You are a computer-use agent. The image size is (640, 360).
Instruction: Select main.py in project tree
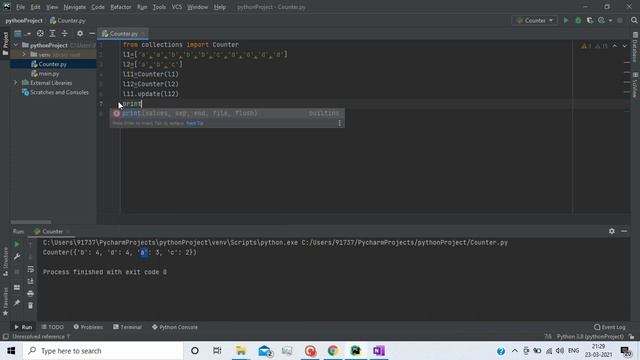coord(49,73)
